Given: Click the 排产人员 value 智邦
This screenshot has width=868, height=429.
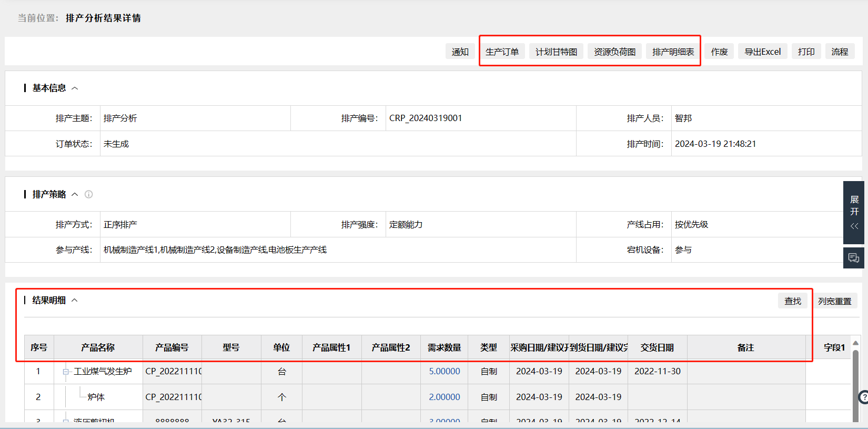Looking at the screenshot, I should coord(683,118).
